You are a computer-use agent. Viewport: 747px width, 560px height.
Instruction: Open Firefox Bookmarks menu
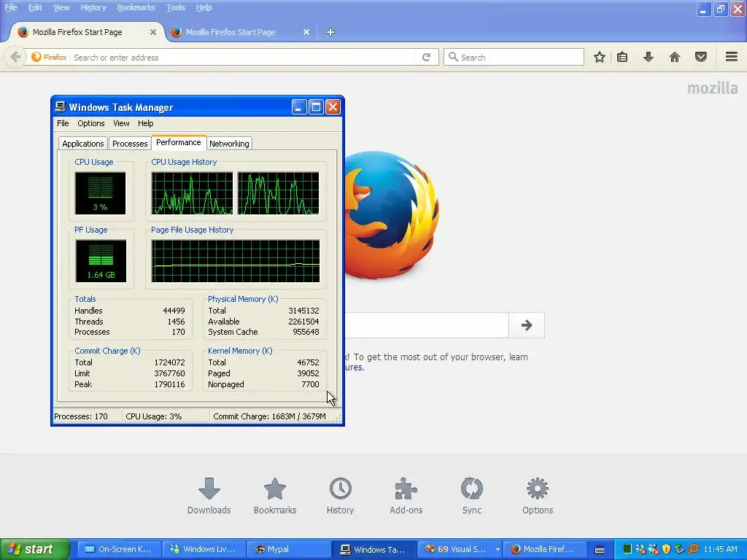pos(136,7)
